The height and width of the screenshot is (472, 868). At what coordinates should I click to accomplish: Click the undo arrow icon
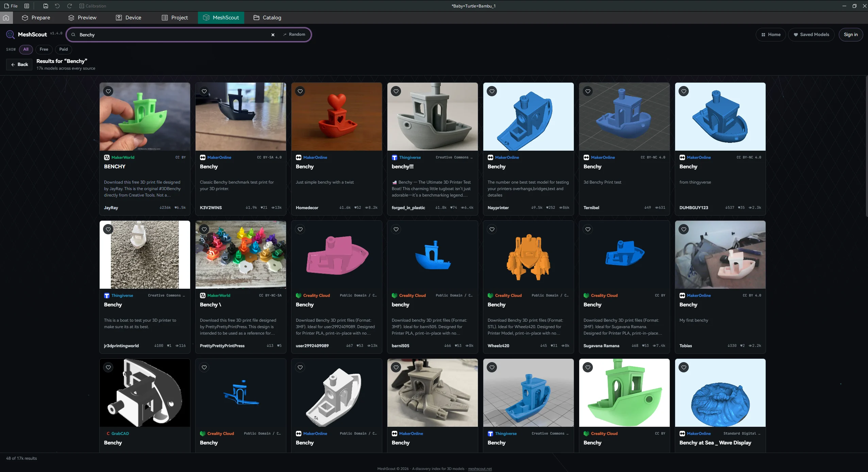pos(57,6)
